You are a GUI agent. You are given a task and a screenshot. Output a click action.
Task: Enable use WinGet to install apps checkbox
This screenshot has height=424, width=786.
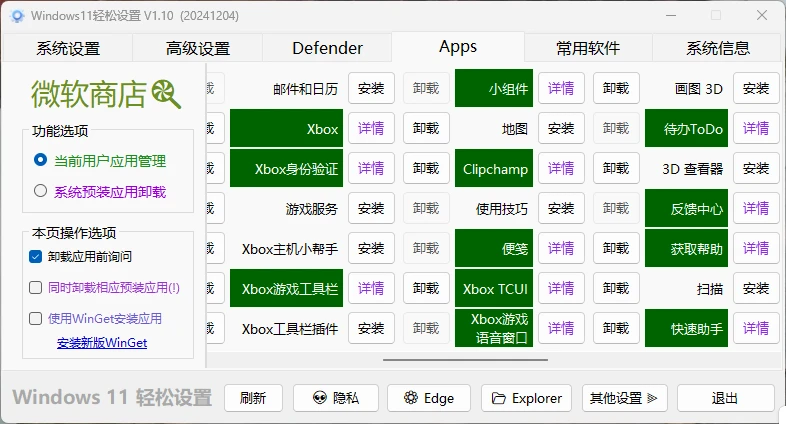[36, 319]
